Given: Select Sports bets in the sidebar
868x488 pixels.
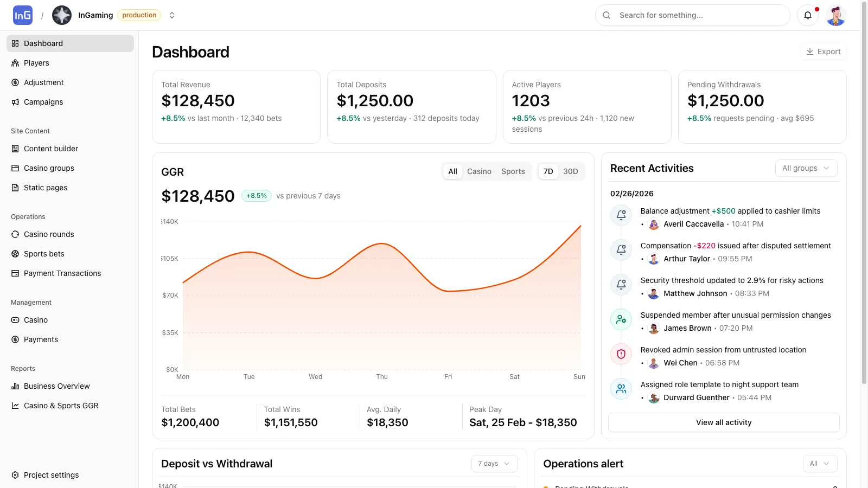Looking at the screenshot, I should [44, 254].
